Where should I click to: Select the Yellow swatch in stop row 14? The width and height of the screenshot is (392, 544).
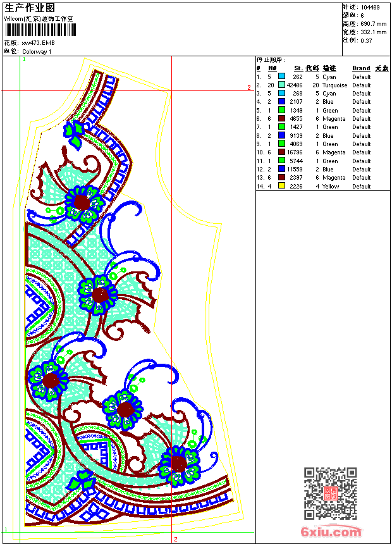[x=281, y=186]
